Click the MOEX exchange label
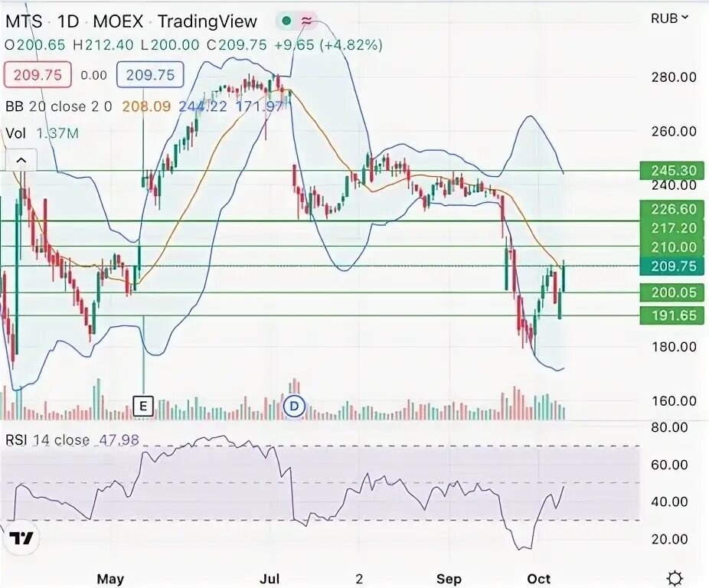The width and height of the screenshot is (709, 588). tap(118, 21)
